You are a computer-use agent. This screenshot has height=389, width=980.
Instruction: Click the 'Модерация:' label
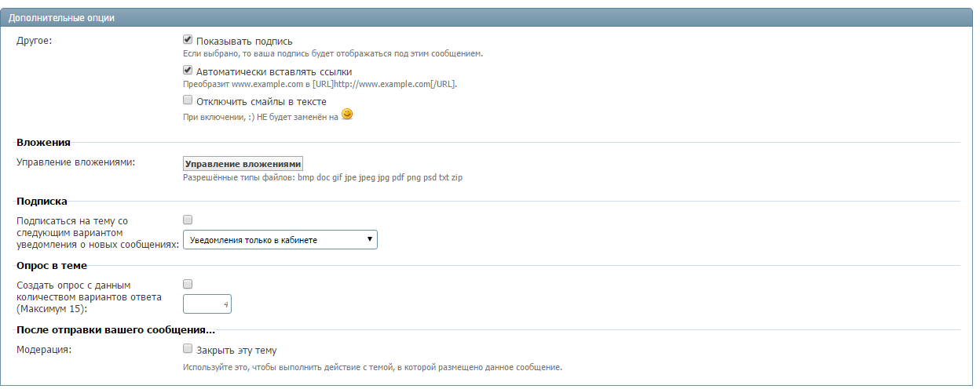(x=44, y=350)
